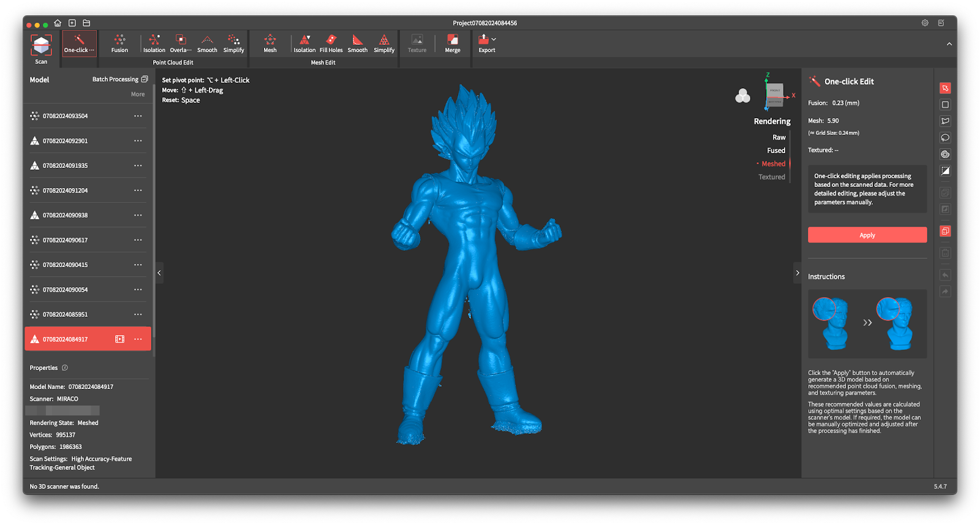
Task: Open project folder icon
Action: [x=86, y=23]
